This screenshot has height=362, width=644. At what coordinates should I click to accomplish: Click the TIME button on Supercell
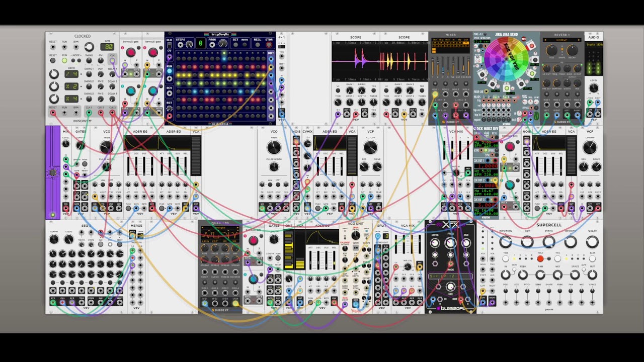pos(505,258)
